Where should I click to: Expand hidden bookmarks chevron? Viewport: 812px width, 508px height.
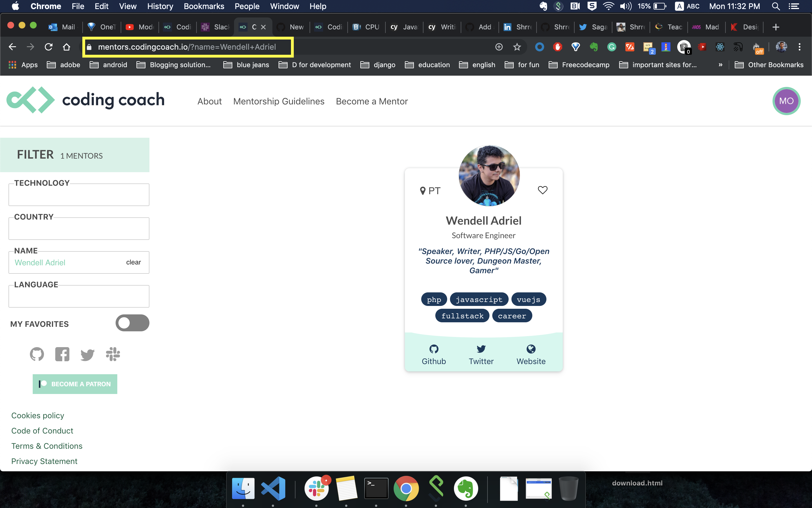(x=720, y=65)
